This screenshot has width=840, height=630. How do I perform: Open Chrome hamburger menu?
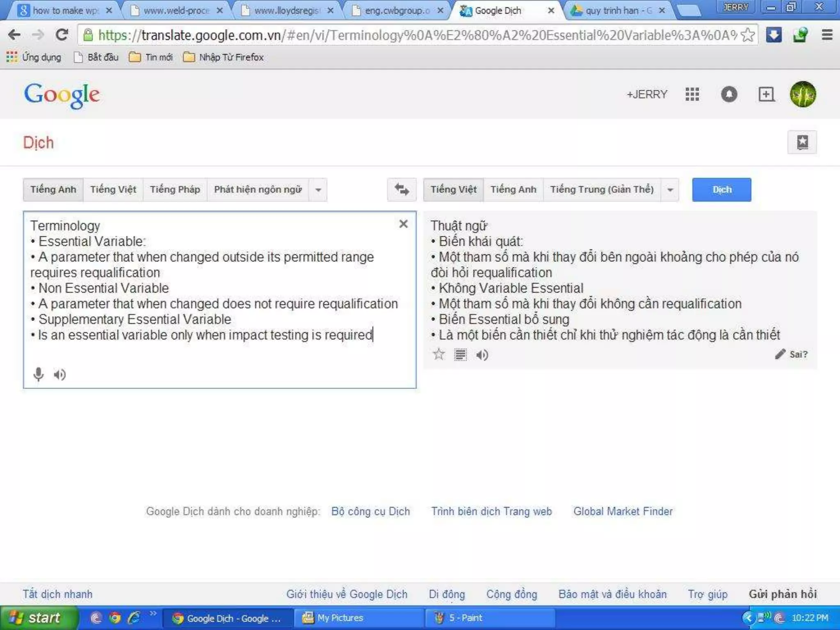pos(827,35)
